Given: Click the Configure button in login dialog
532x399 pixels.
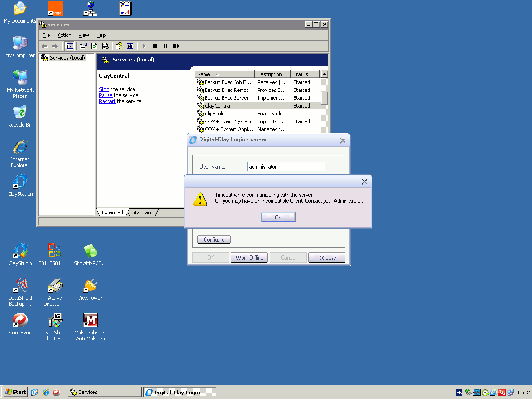Looking at the screenshot, I should pyautogui.click(x=214, y=240).
